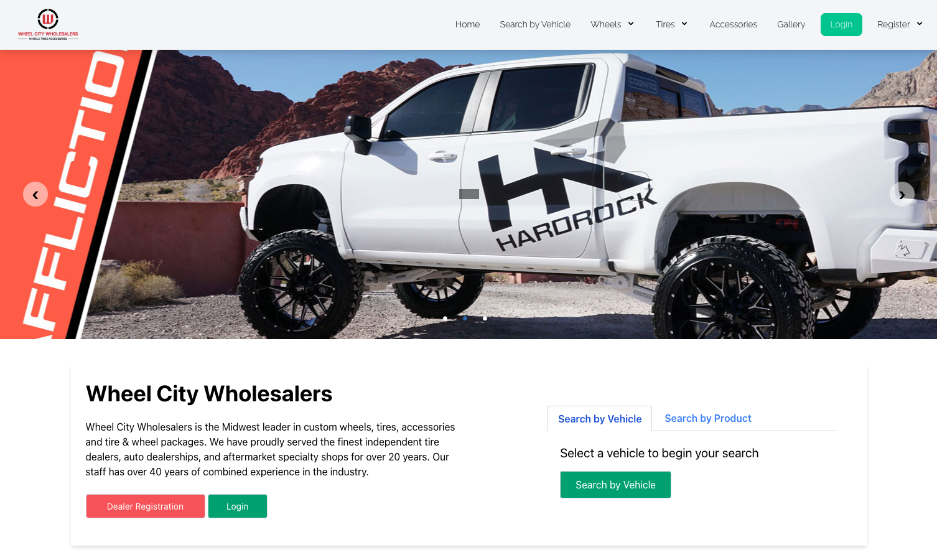Open the Gallery page
937x560 pixels.
(791, 24)
